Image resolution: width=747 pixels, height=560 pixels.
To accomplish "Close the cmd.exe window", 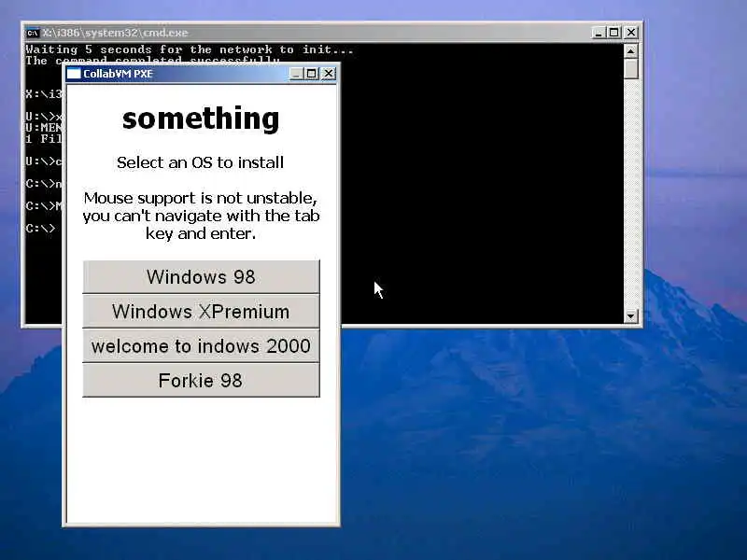I will point(631,33).
